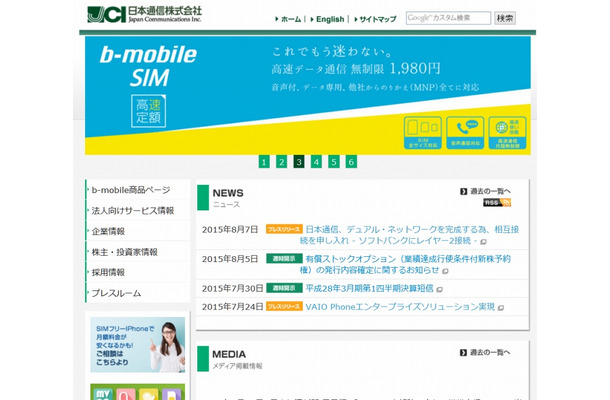Open 採用情報 in the sidebar
This screenshot has width=610, height=400.
pyautogui.click(x=138, y=272)
